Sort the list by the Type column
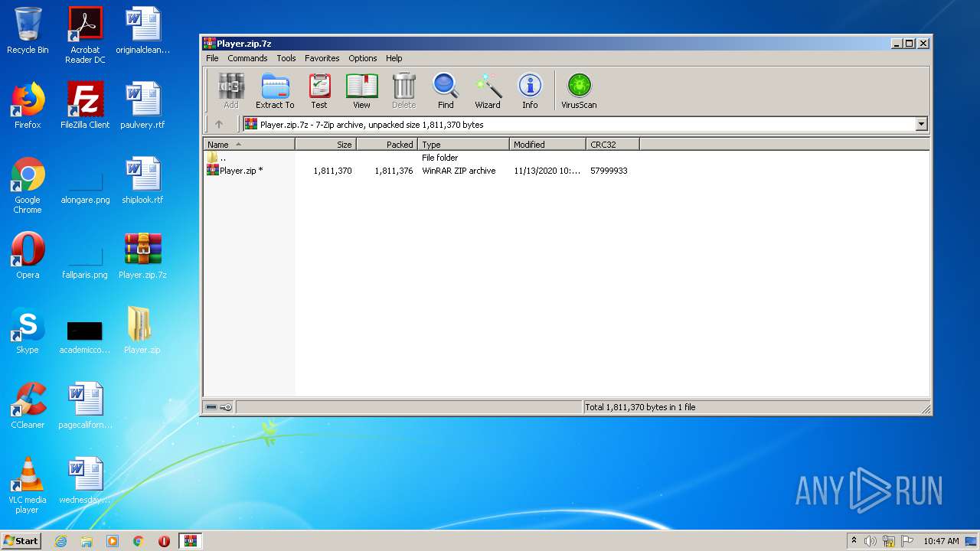The width and height of the screenshot is (980, 551). tap(464, 144)
